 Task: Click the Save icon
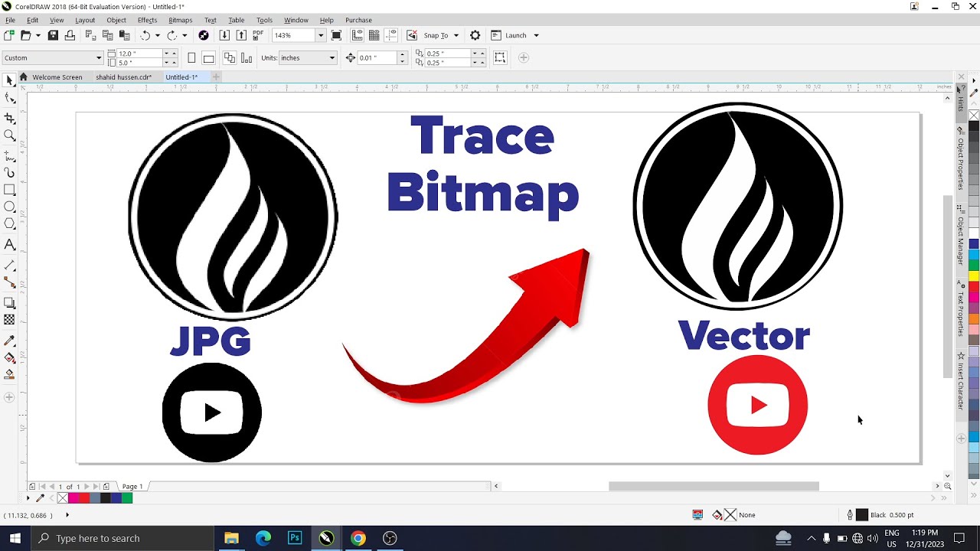tap(53, 35)
